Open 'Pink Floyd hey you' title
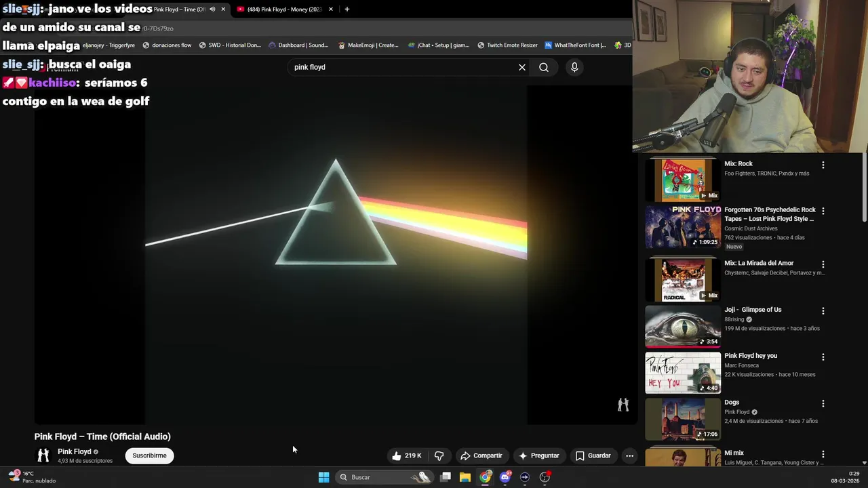Viewport: 868px width, 488px height. [x=751, y=356]
